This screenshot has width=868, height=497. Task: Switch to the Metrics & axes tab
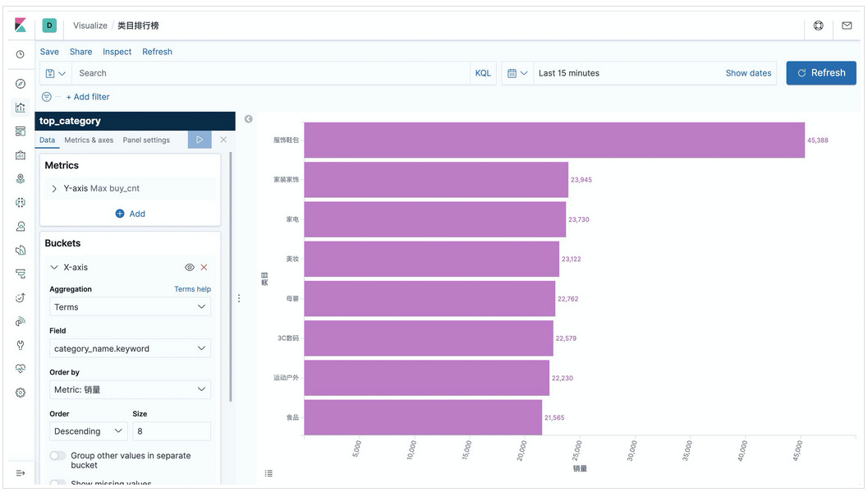(x=89, y=140)
